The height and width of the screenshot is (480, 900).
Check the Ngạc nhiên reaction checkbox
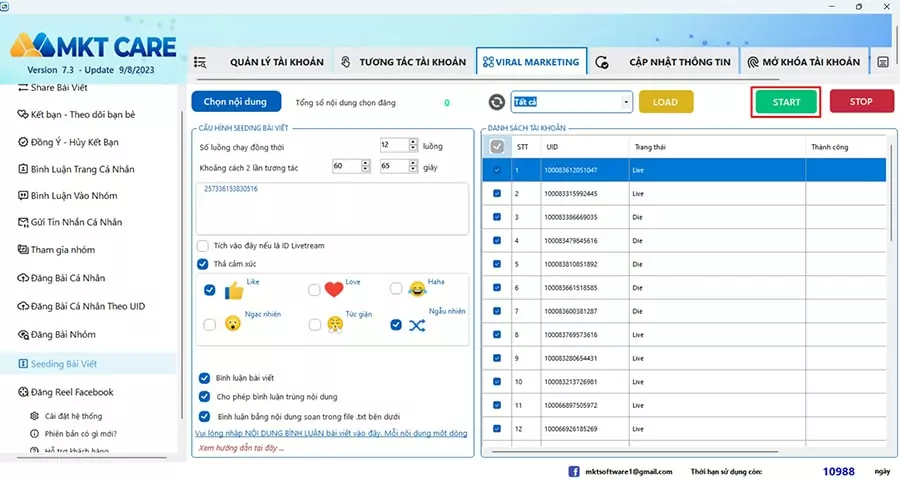tap(210, 324)
